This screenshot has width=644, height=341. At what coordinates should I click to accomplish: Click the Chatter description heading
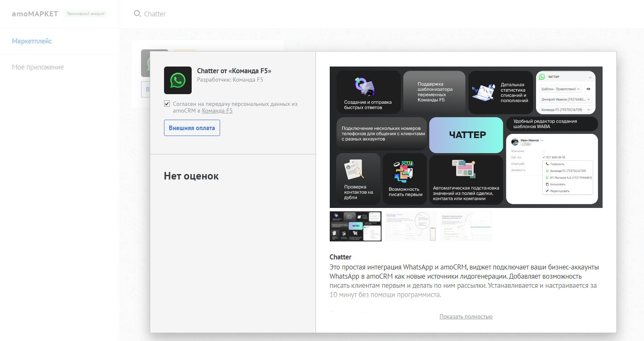(341, 257)
